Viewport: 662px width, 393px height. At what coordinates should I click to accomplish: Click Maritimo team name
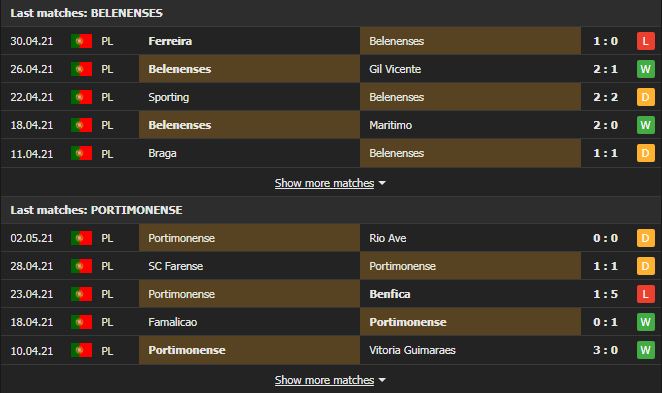(391, 125)
